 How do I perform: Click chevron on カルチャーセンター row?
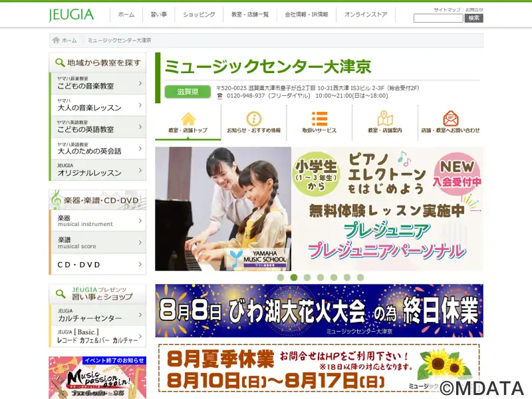coord(140,315)
